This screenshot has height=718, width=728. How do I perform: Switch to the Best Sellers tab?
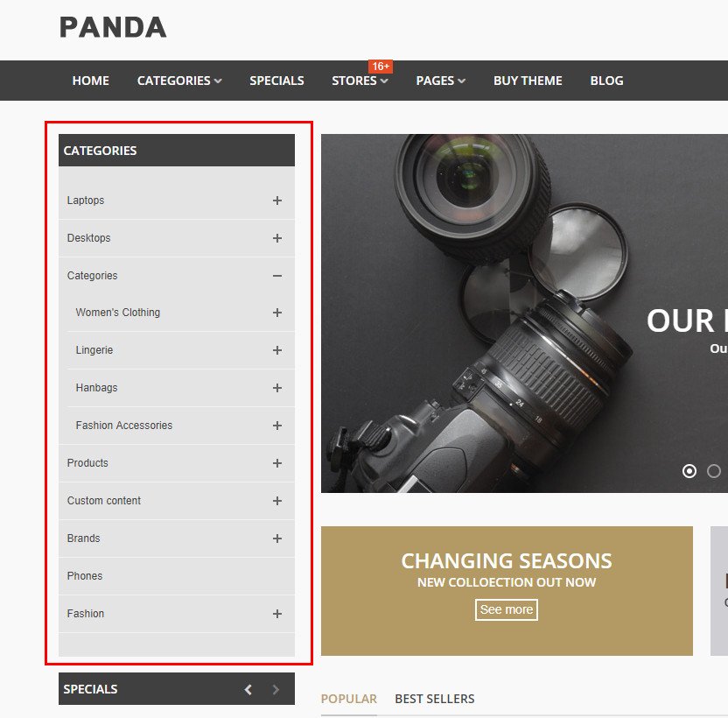[435, 699]
